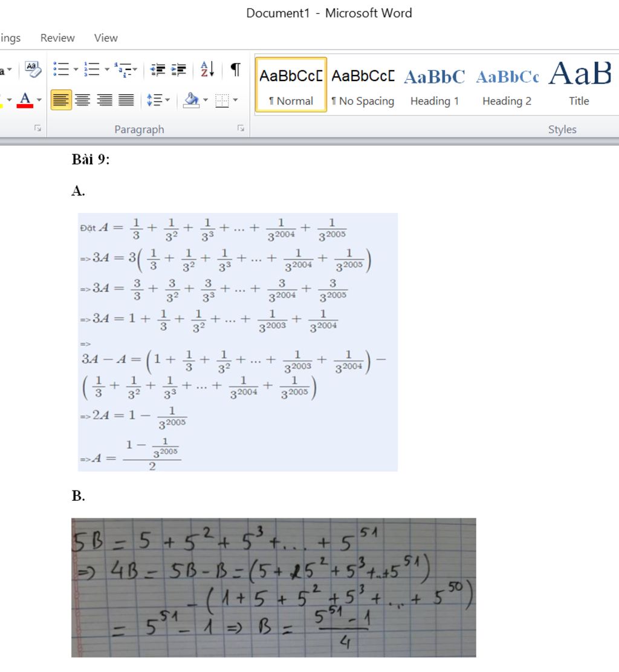619x672 pixels.
Task: Click the Increase Indent icon
Action: (179, 70)
